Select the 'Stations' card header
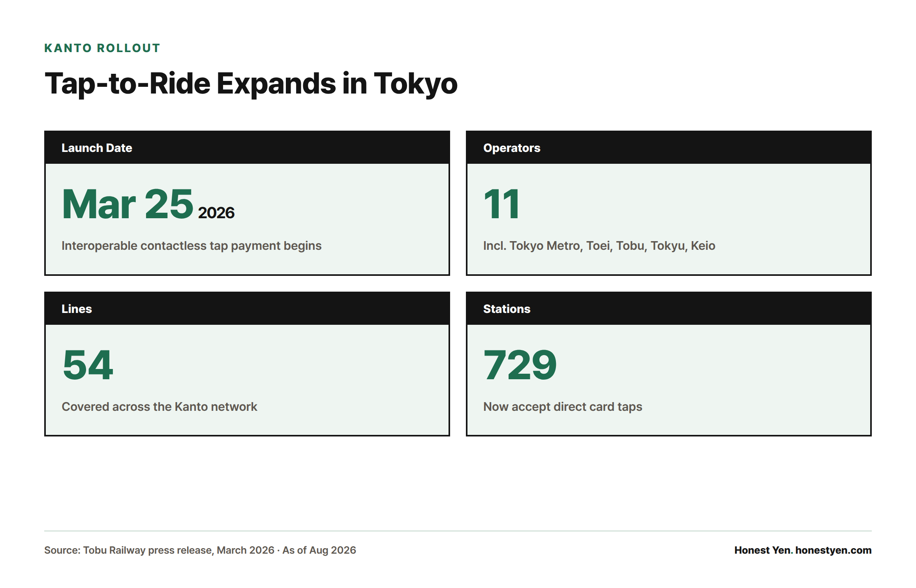Viewport: 916px width, 588px height. pos(668,309)
